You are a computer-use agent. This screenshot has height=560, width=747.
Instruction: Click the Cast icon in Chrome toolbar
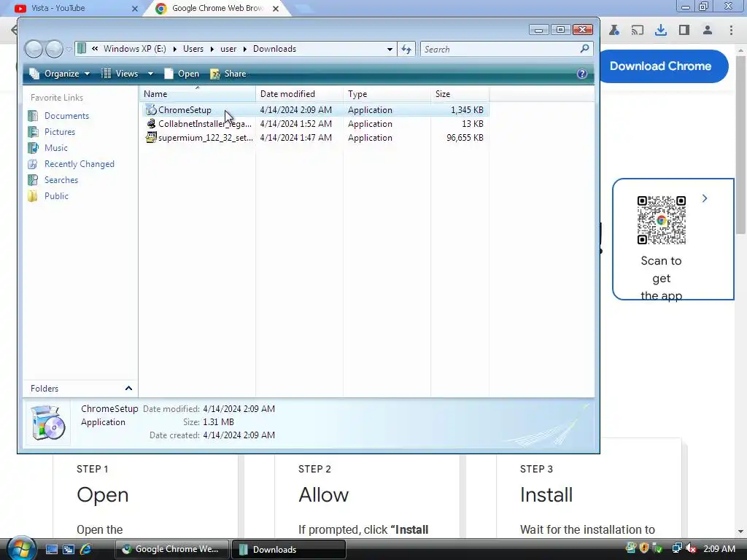point(637,31)
